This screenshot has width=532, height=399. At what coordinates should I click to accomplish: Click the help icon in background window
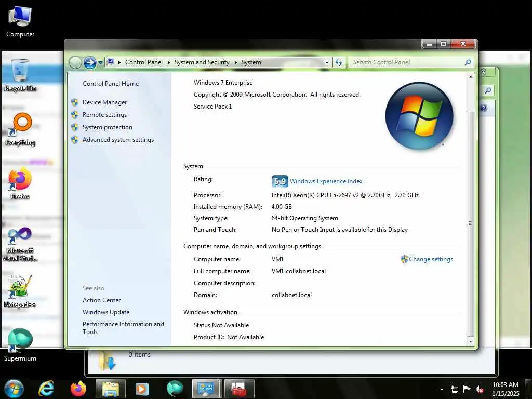click(484, 108)
